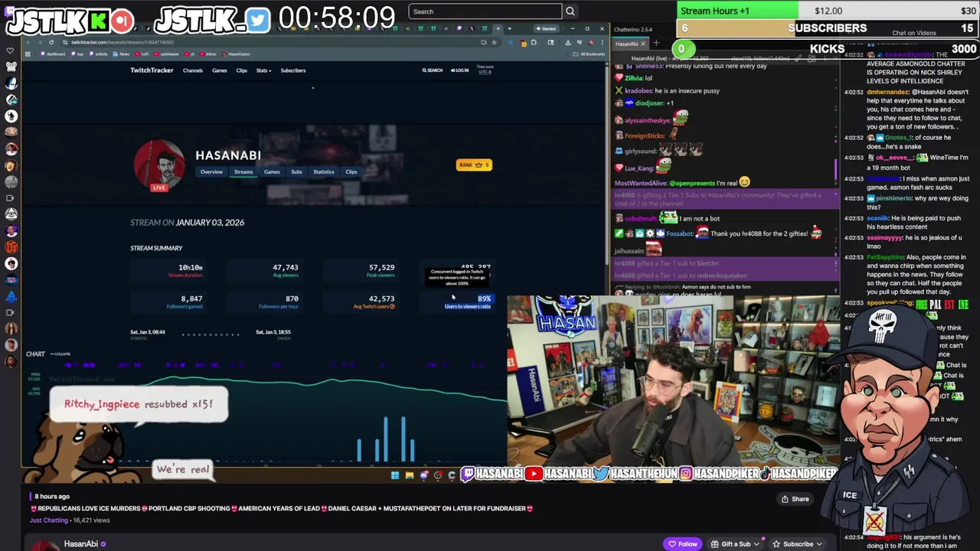
Task: Bookmark the page with the star icon
Action: point(494,42)
